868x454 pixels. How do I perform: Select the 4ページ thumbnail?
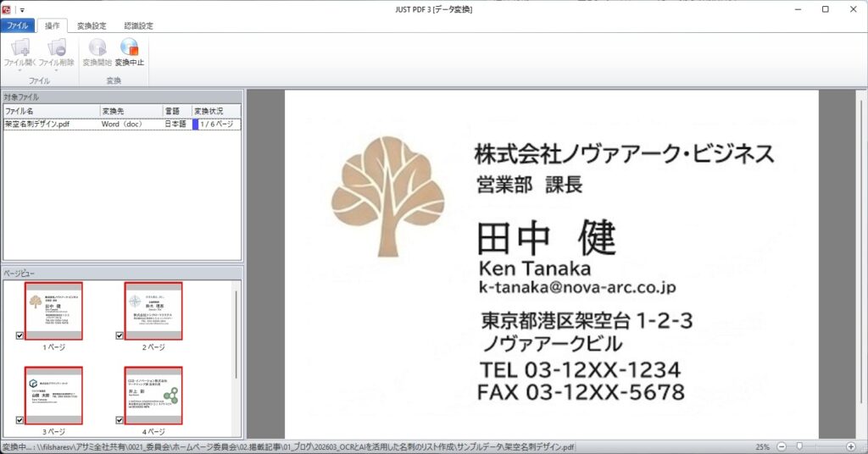pos(153,396)
